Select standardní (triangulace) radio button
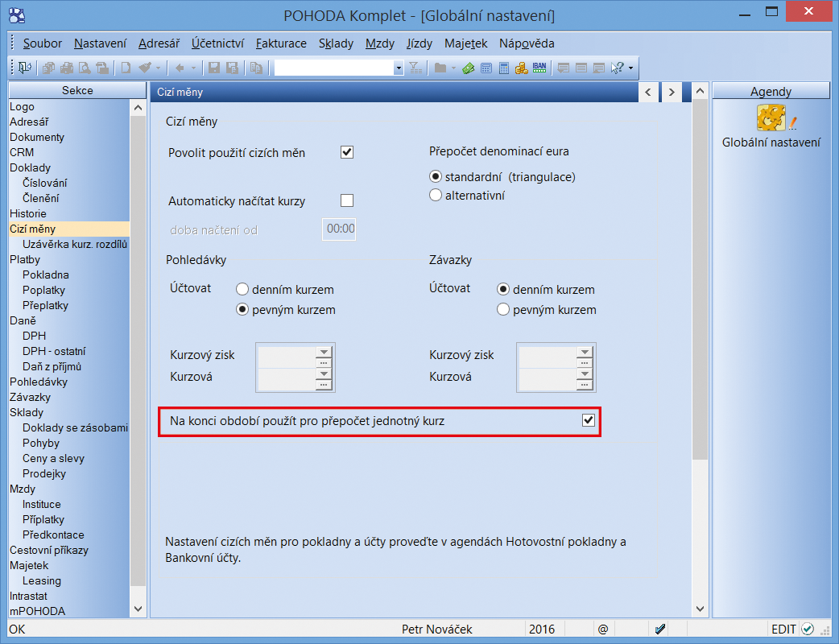 pos(436,176)
